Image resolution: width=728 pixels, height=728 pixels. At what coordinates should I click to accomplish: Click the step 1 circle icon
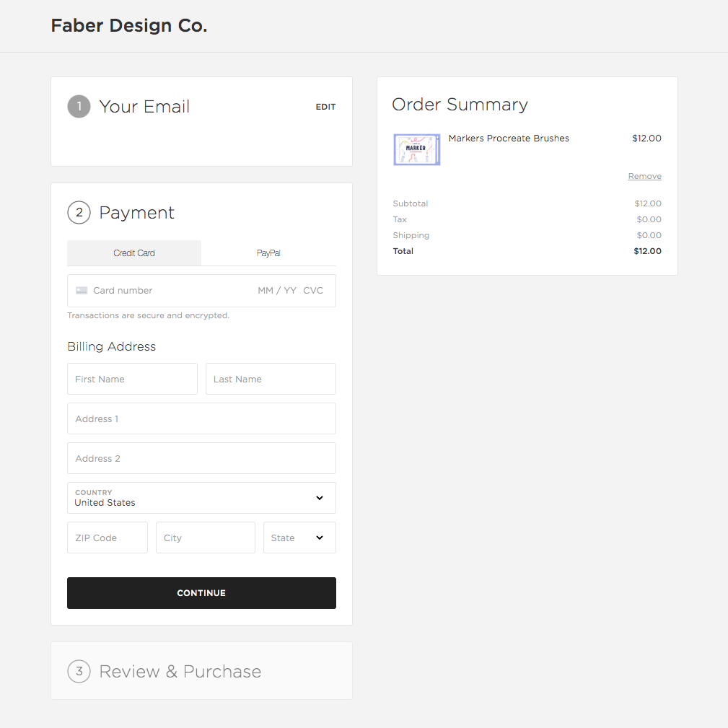click(79, 106)
